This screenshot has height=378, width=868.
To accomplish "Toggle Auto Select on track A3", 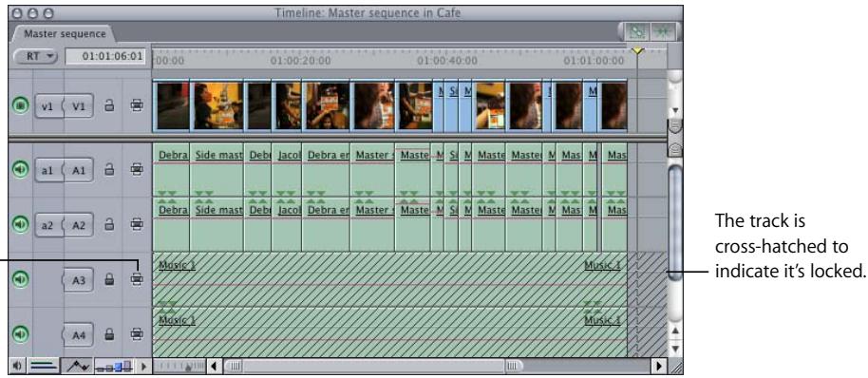I will point(137,279).
